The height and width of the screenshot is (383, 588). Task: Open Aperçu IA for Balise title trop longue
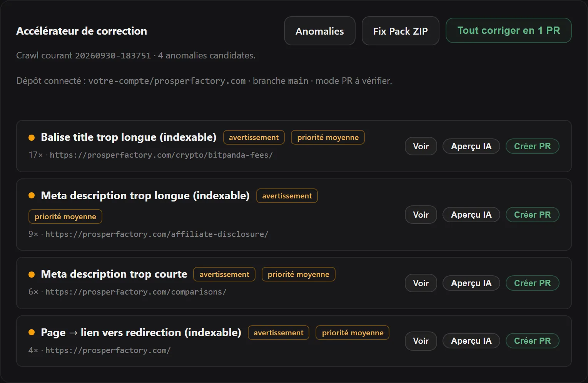471,146
